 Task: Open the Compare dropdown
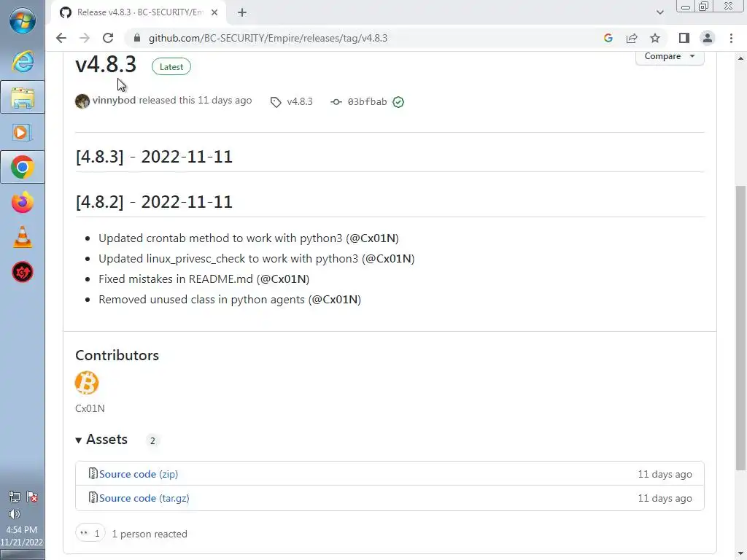coord(670,56)
